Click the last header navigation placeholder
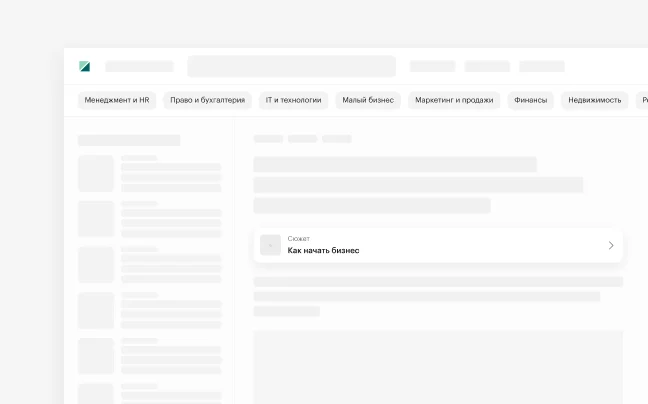This screenshot has width=648, height=404. click(x=541, y=66)
